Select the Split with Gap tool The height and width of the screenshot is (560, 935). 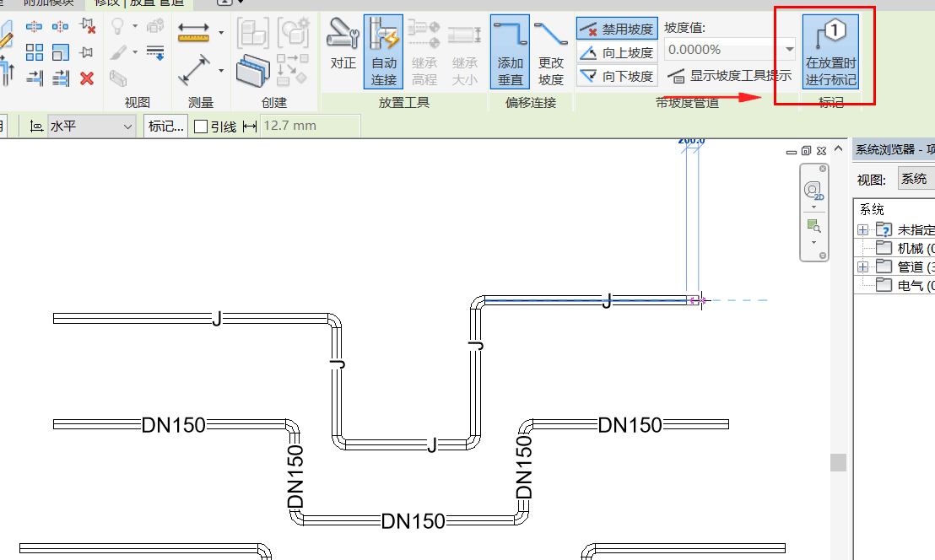60,26
